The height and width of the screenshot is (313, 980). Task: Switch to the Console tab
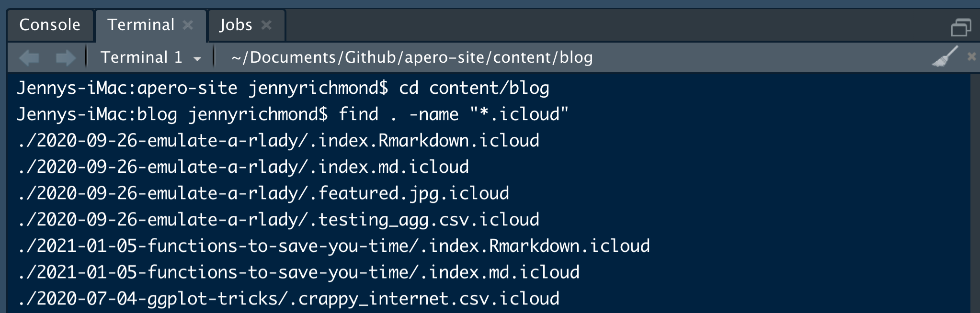[x=50, y=25]
